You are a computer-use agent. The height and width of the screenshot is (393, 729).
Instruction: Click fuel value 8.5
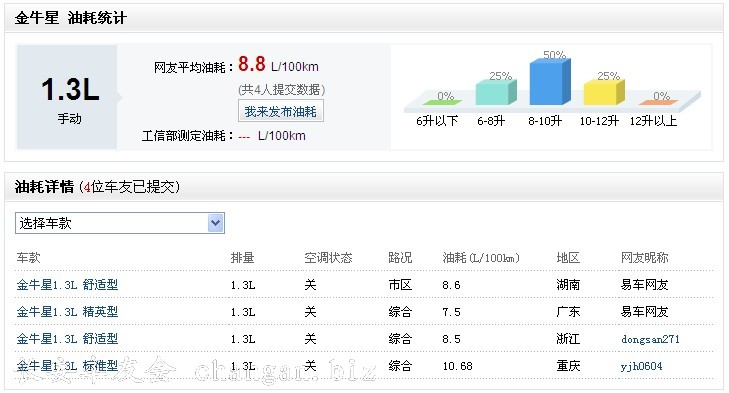[x=451, y=339]
